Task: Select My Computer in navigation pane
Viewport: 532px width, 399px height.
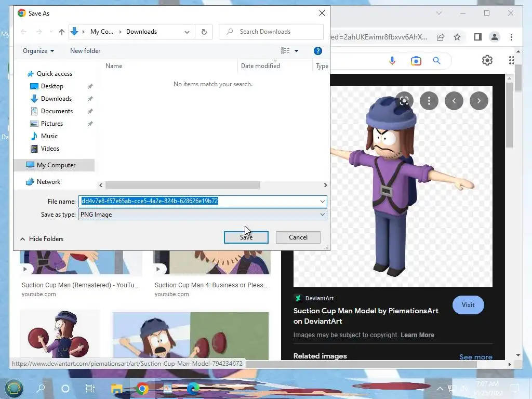Action: pos(54,165)
